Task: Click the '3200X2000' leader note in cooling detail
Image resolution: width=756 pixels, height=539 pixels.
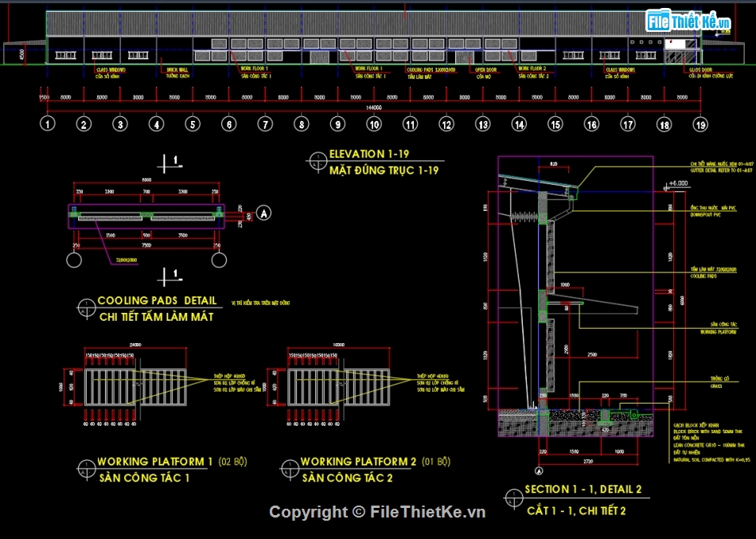Action: tap(127, 260)
